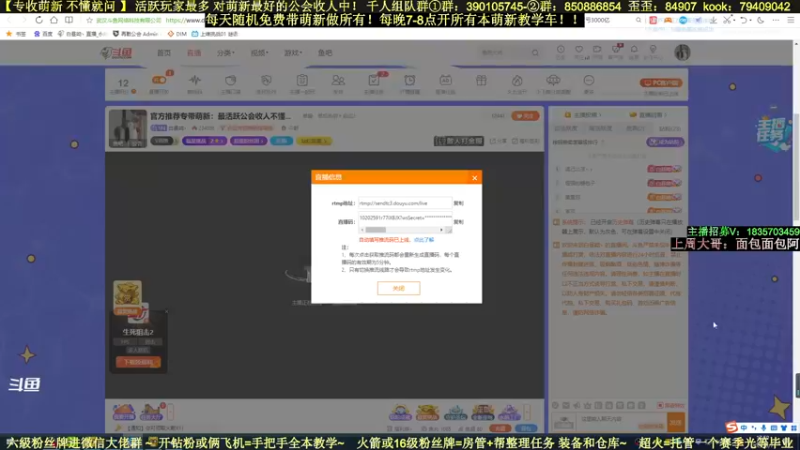
Task: Click the Sogou input method S icon
Action: click(732, 427)
